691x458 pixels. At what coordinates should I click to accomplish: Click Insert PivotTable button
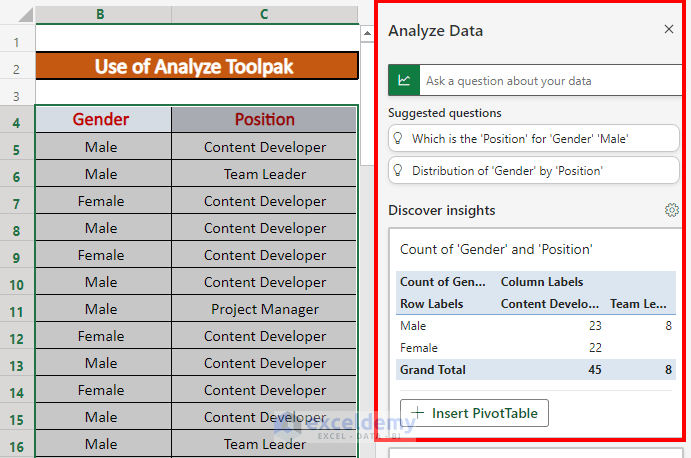(474, 413)
